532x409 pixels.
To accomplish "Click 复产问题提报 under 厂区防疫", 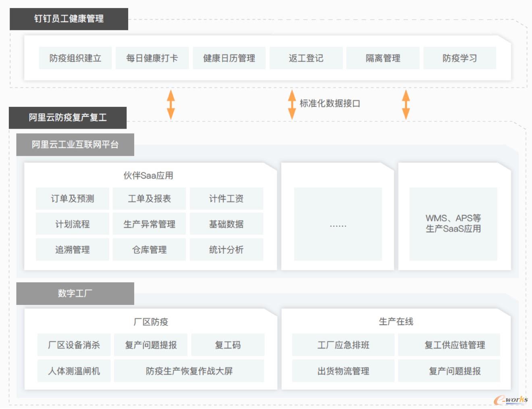I will click(x=151, y=345).
